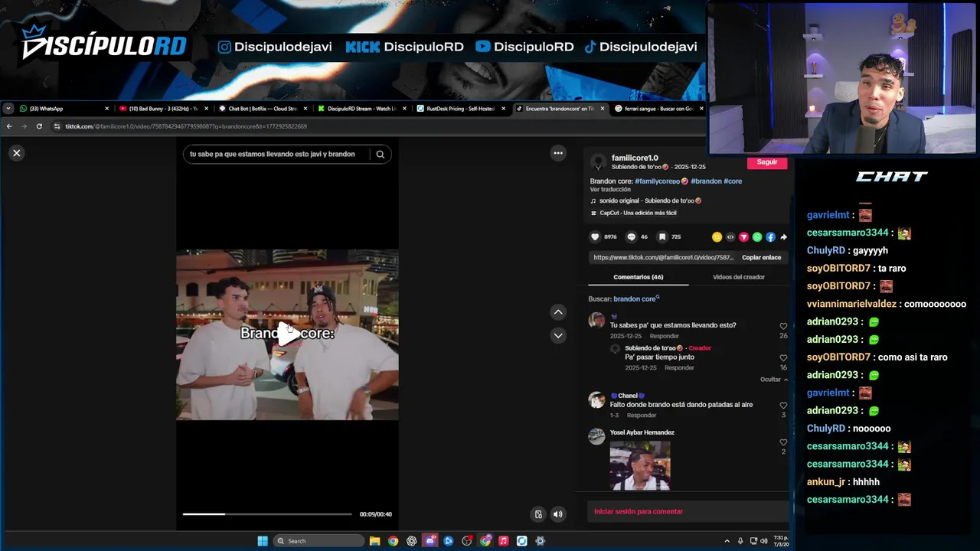
Task: Go to next video with down arrow
Action: point(558,335)
